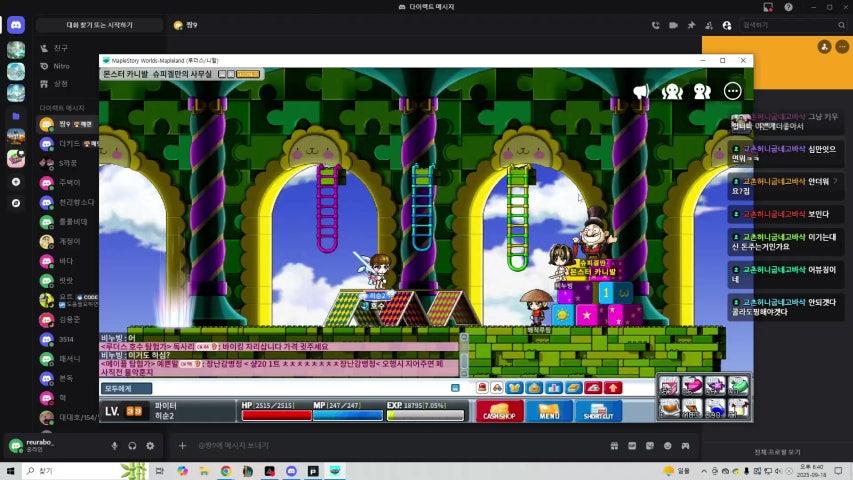Image resolution: width=853 pixels, height=480 pixels.
Task: Open DM with 바다
Action: [68, 261]
